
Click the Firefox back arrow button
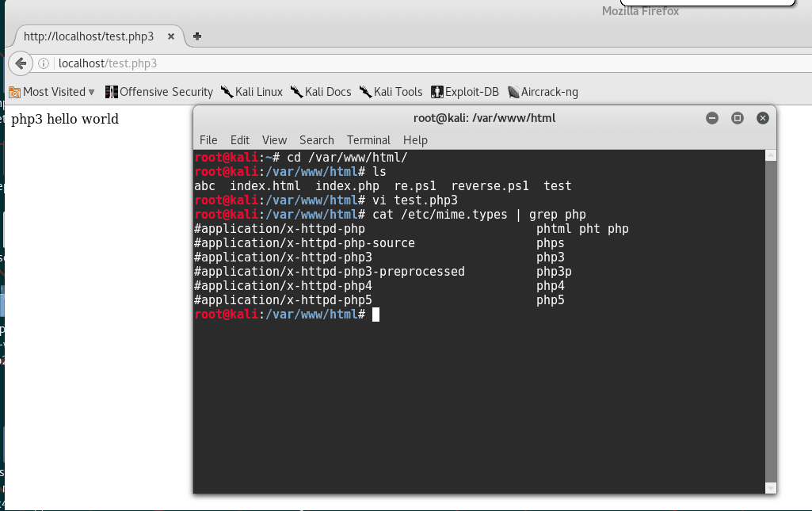point(21,63)
